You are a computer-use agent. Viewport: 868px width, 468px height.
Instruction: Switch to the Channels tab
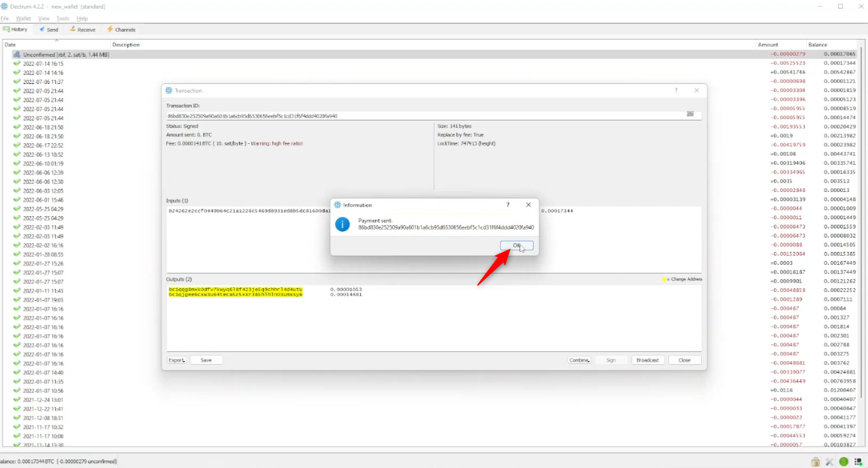[x=121, y=30]
